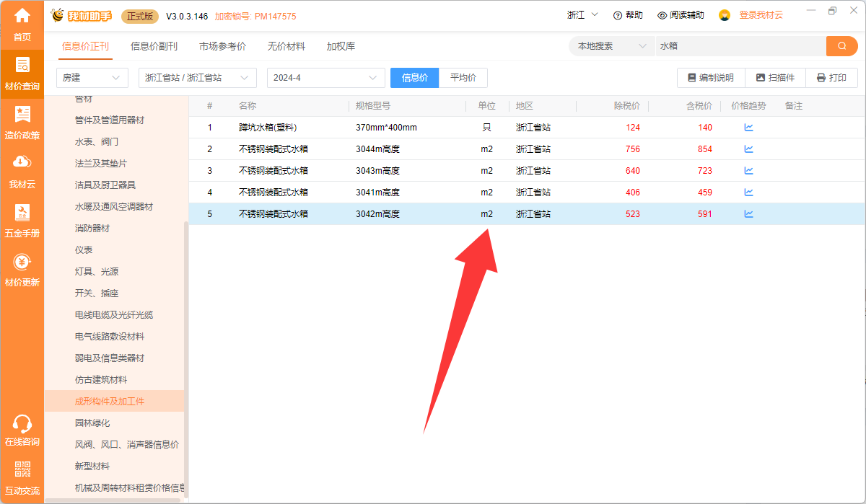
Task: Open the 扫描件 scan attachment tool
Action: click(x=775, y=78)
